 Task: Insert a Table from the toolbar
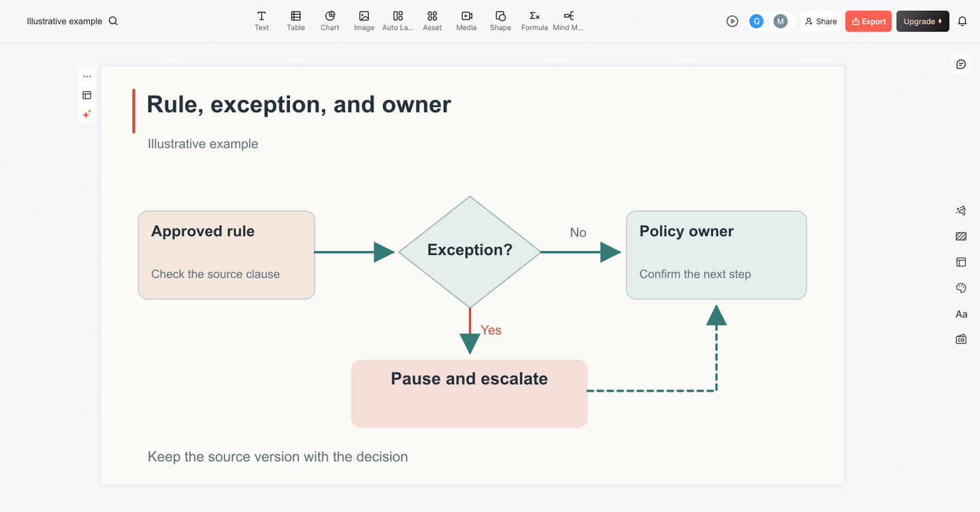[295, 20]
